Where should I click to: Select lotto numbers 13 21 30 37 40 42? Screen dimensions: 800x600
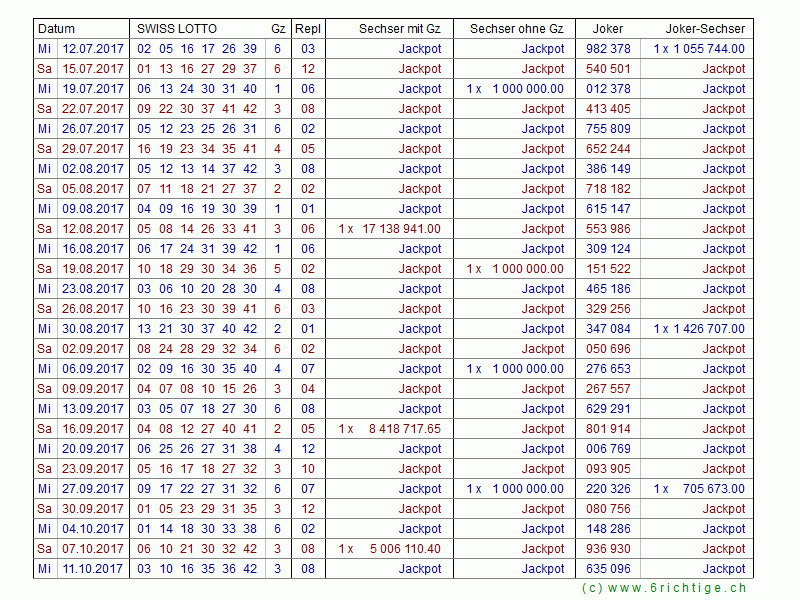pos(196,329)
